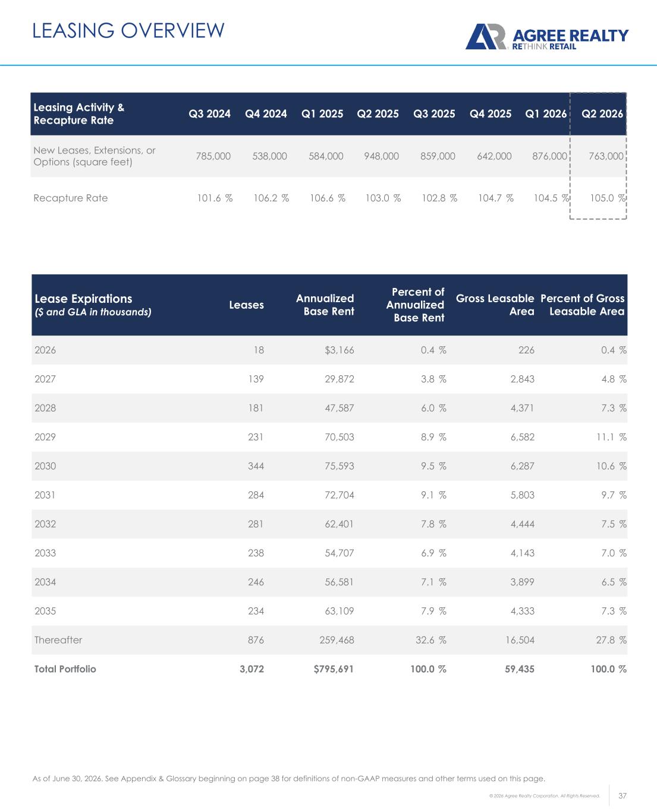Click the 2030 leases value 344
The width and height of the screenshot is (657, 812).
tap(256, 466)
